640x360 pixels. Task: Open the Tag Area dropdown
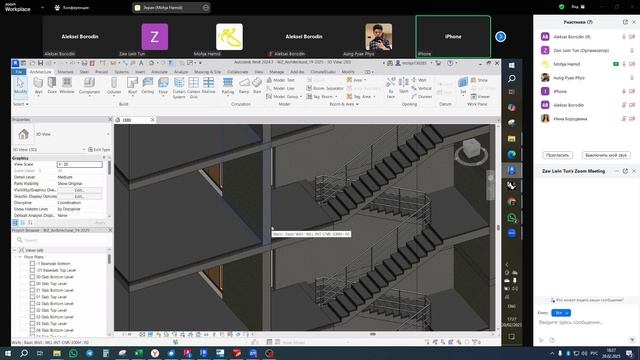[x=374, y=97]
